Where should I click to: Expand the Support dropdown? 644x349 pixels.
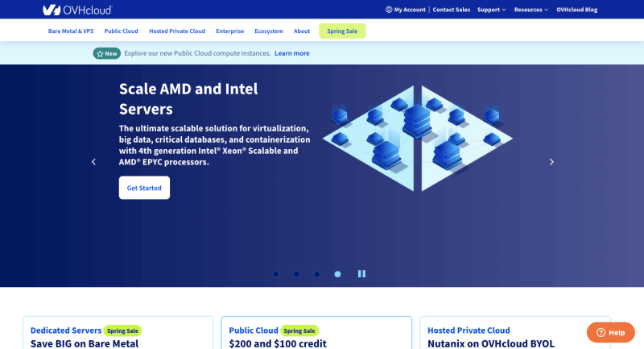pos(491,10)
